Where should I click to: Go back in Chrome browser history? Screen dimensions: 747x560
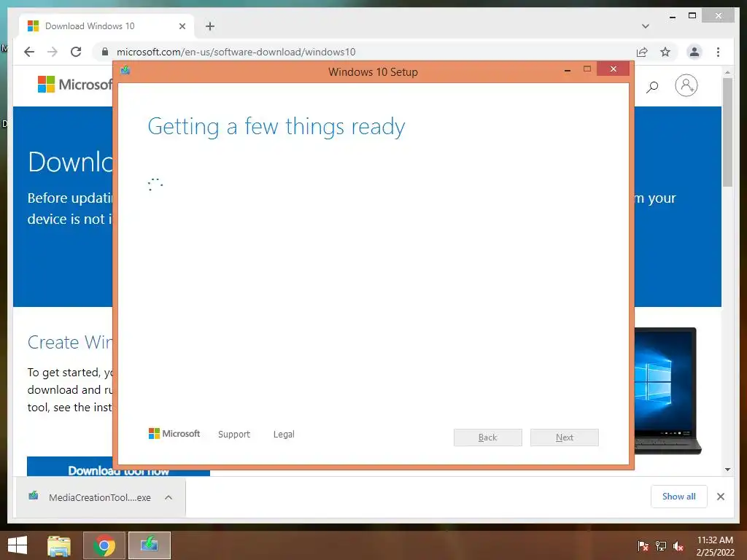pos(29,52)
